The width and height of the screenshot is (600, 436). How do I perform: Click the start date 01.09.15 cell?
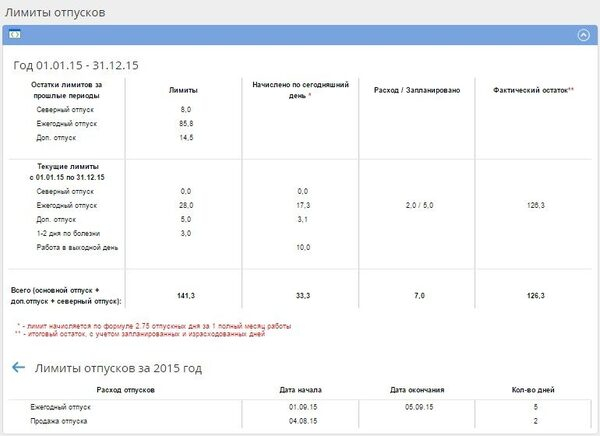303,407
